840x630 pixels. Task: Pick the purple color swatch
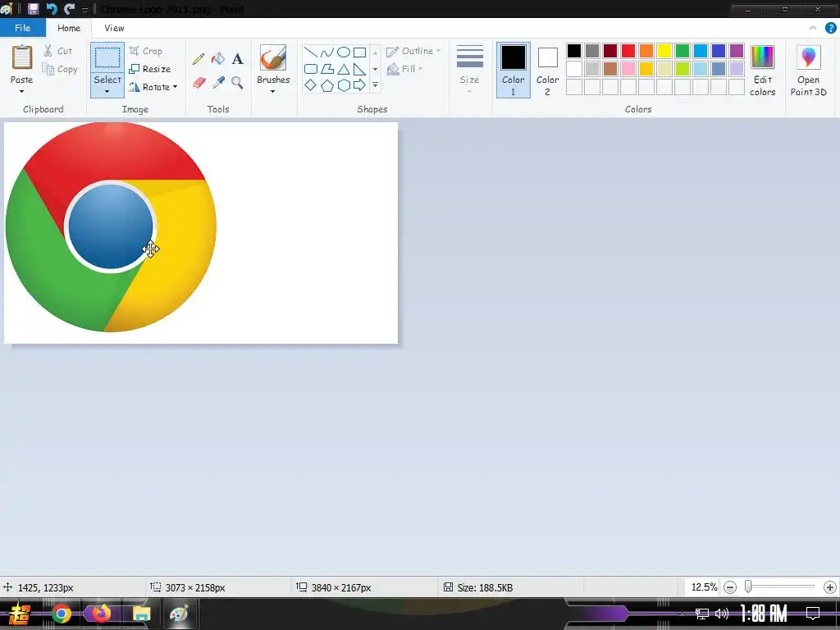point(737,51)
